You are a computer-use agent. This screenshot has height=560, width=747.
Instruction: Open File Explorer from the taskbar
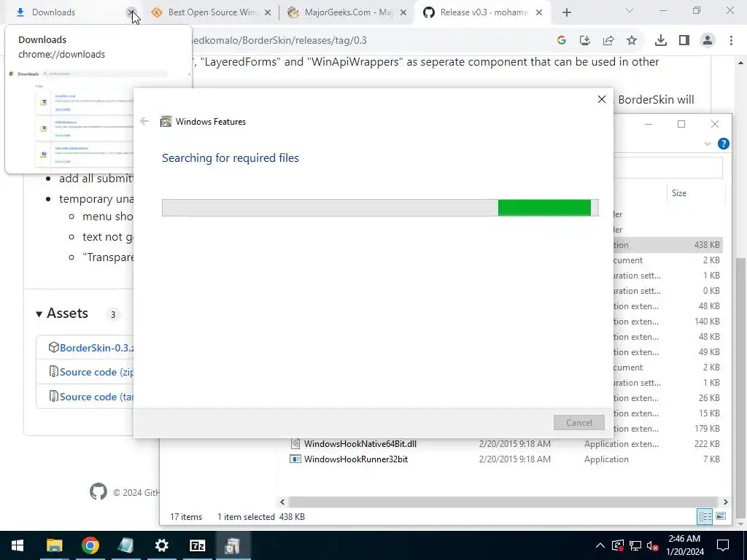[x=54, y=545]
